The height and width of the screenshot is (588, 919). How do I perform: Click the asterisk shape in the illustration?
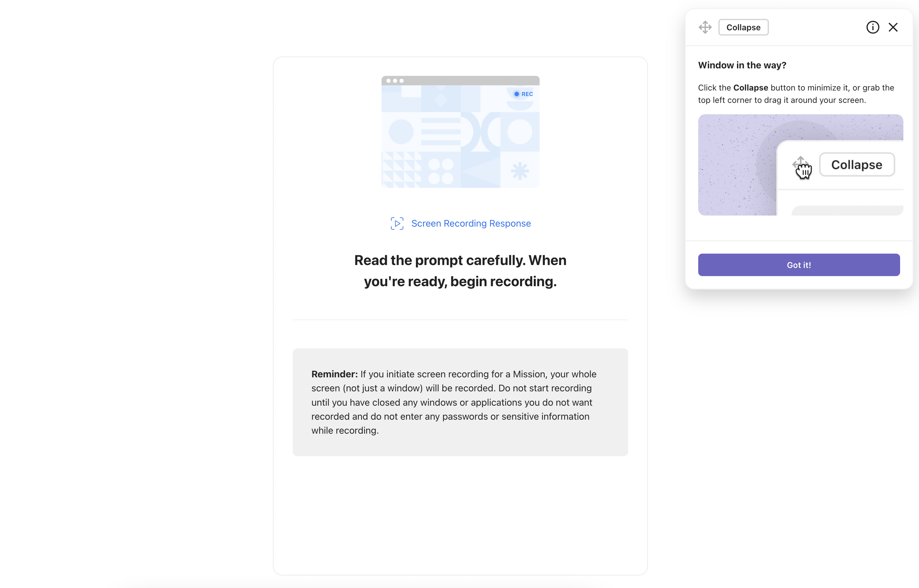click(520, 171)
